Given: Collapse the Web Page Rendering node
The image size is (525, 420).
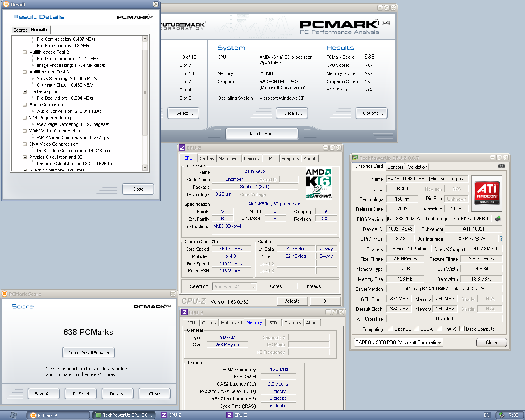Looking at the screenshot, I should pyautogui.click(x=25, y=118).
